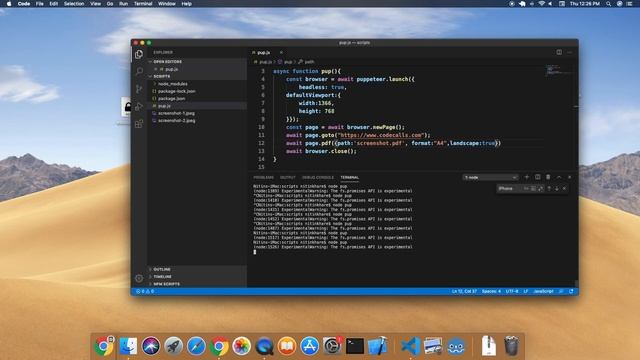Click the UTF-8 encoding status item
Image resolution: width=640 pixels, height=360 pixels.
pyautogui.click(x=512, y=291)
